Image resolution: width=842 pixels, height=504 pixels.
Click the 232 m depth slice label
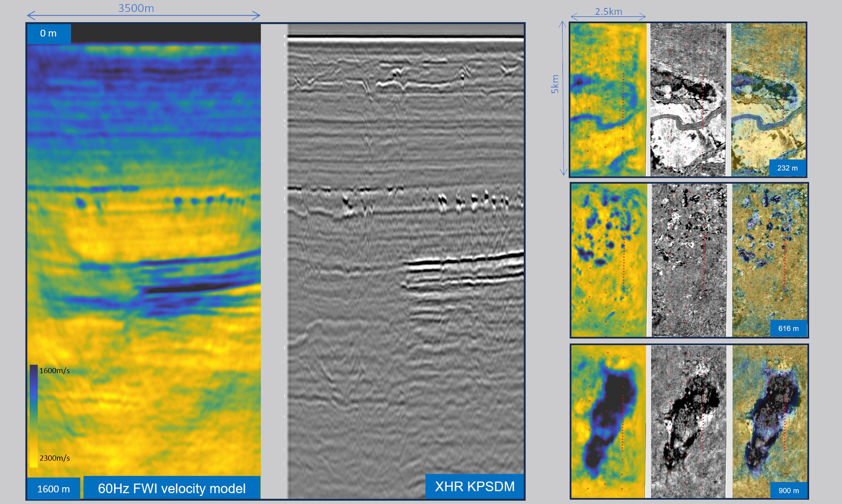tap(787, 168)
